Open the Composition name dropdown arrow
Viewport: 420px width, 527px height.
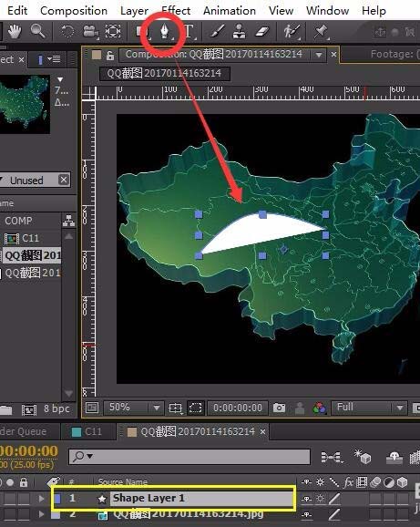[319, 55]
